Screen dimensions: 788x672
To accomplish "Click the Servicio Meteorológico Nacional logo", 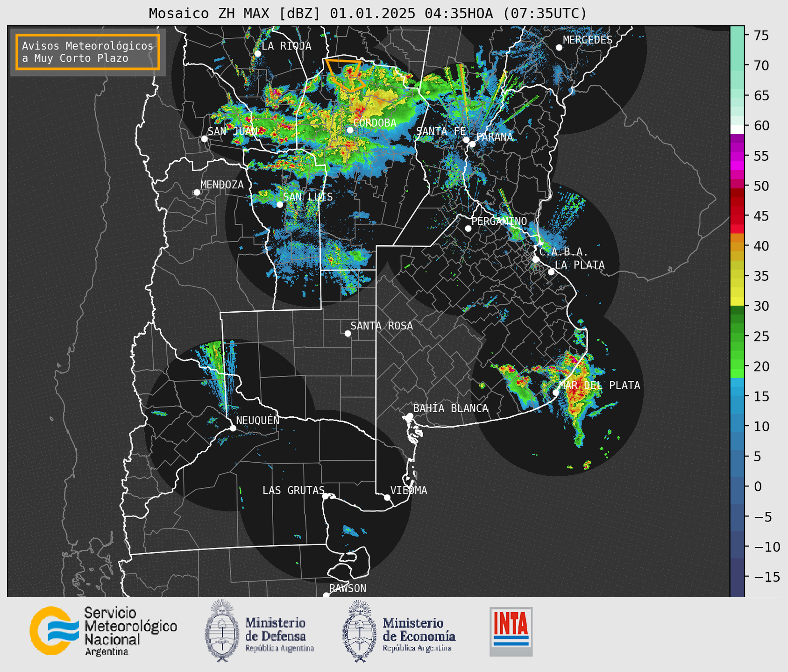I will pyautogui.click(x=104, y=631).
